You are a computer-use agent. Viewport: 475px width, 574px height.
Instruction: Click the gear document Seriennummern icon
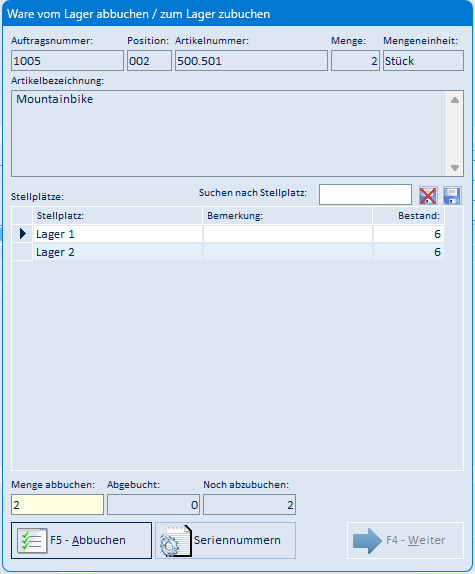coord(176,541)
